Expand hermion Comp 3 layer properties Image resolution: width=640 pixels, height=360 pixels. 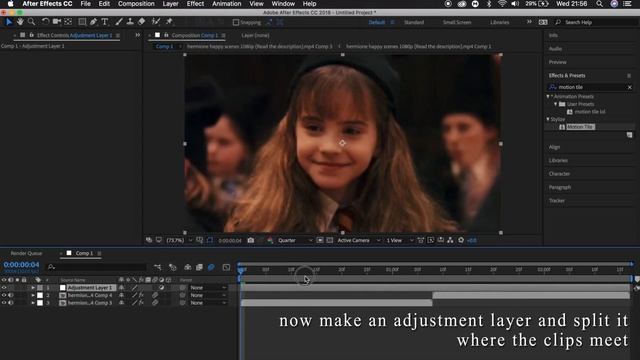[x=33, y=303]
